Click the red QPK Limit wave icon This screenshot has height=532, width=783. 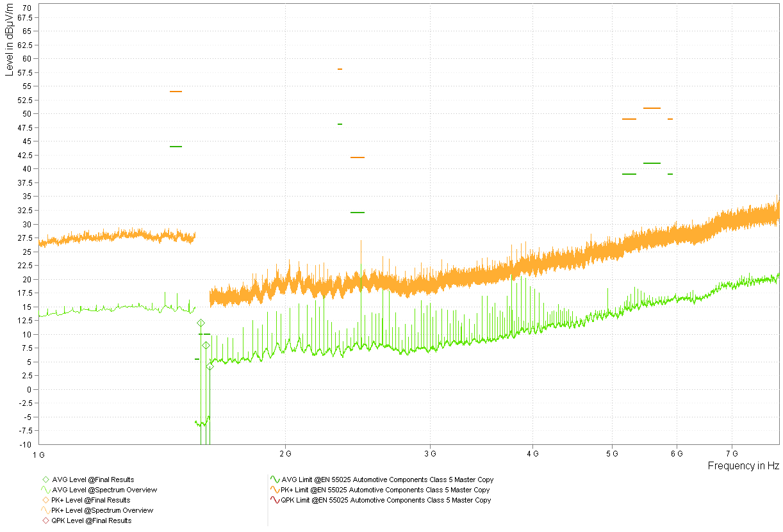coord(275,500)
